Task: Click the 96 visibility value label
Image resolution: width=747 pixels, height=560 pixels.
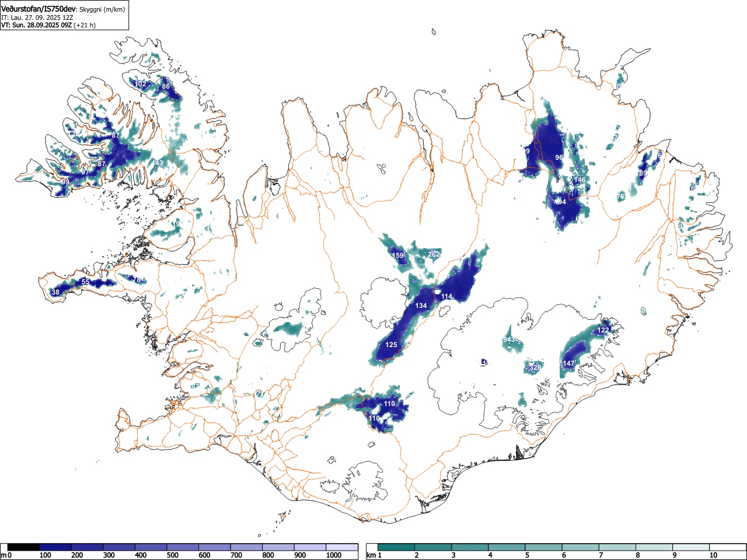Action: 559,157
